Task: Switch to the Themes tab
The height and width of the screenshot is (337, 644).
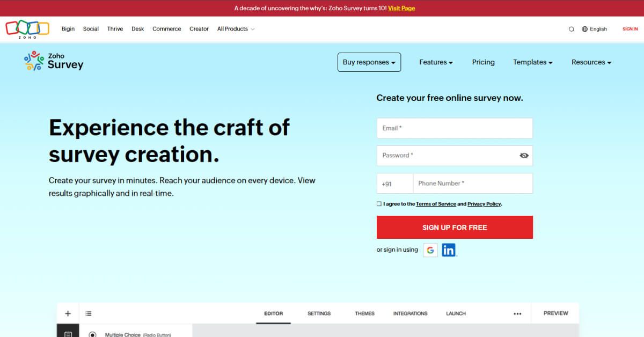Action: click(x=364, y=313)
